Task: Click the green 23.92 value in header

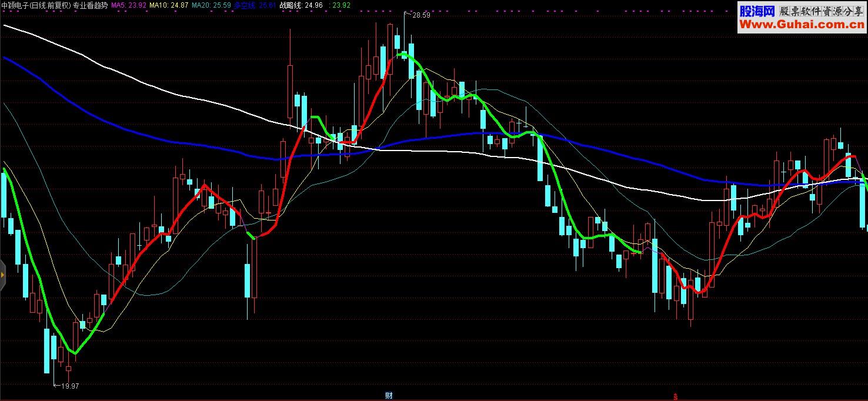Action: pyautogui.click(x=341, y=5)
